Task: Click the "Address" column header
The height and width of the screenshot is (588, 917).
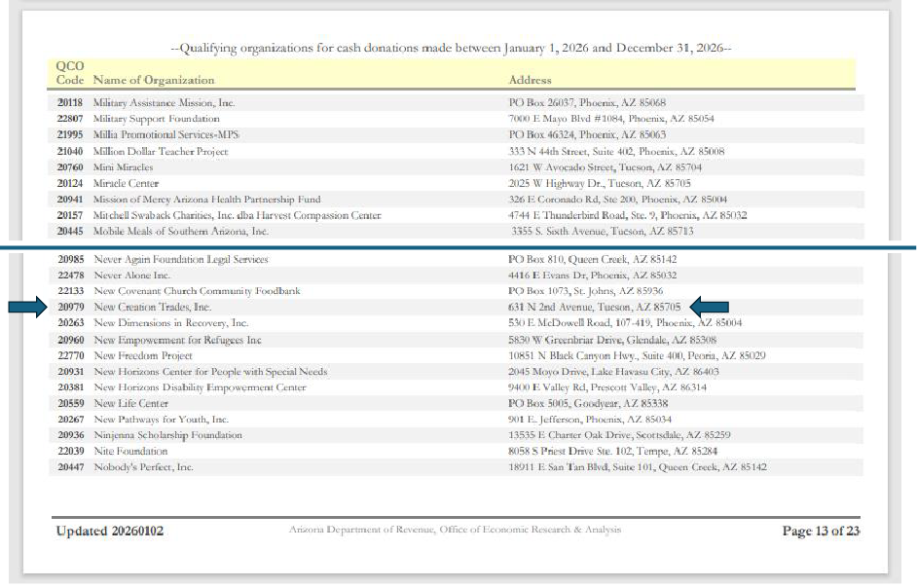Action: click(530, 80)
